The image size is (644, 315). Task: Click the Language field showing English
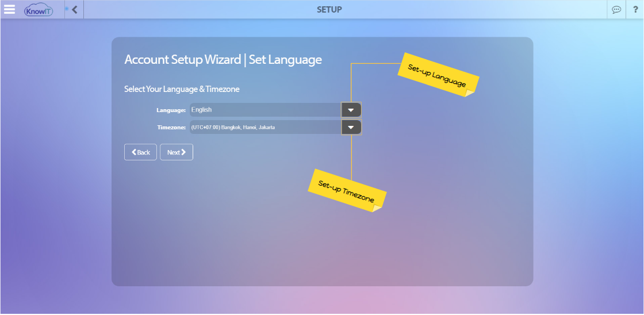(265, 110)
